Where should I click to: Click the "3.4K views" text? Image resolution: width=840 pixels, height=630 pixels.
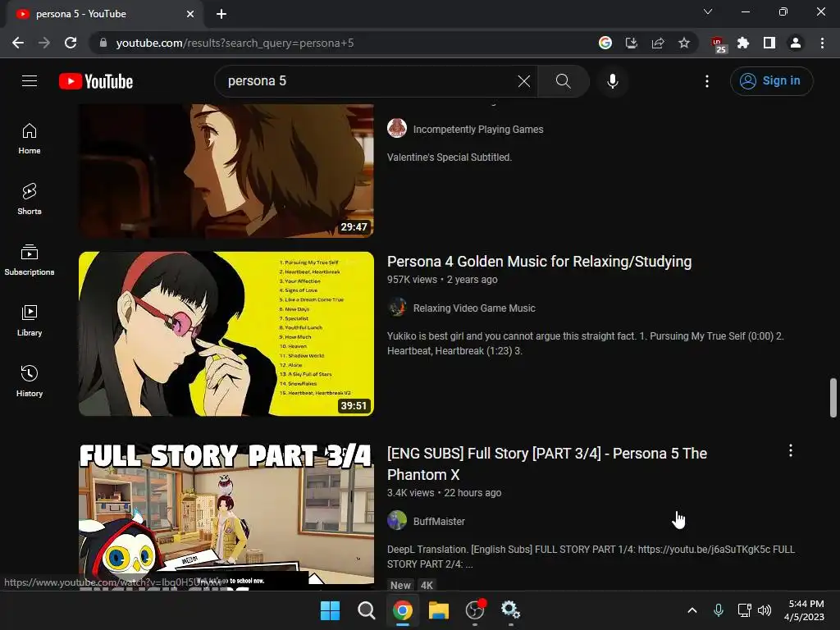410,493
